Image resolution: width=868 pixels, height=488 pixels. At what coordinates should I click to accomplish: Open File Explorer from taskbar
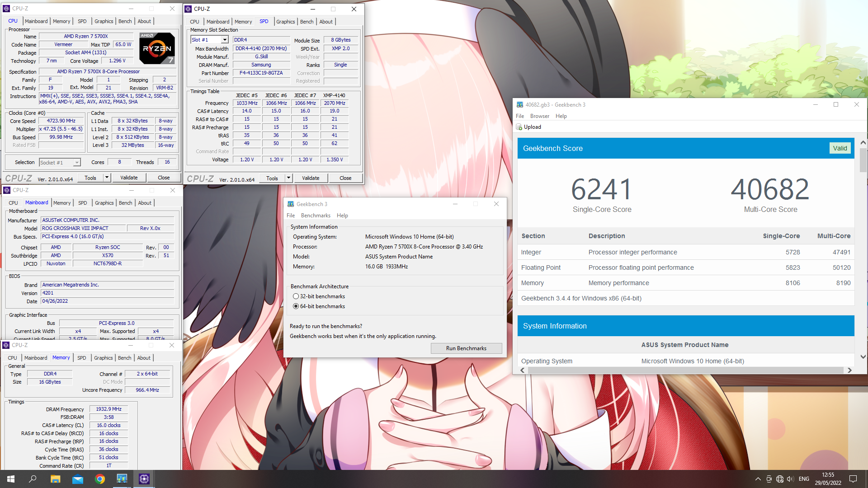55,479
